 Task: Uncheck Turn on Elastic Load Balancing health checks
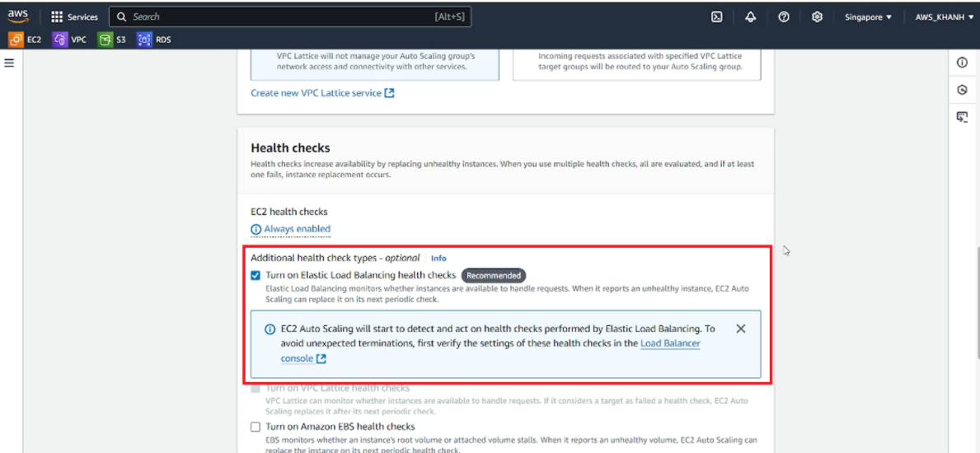point(256,275)
